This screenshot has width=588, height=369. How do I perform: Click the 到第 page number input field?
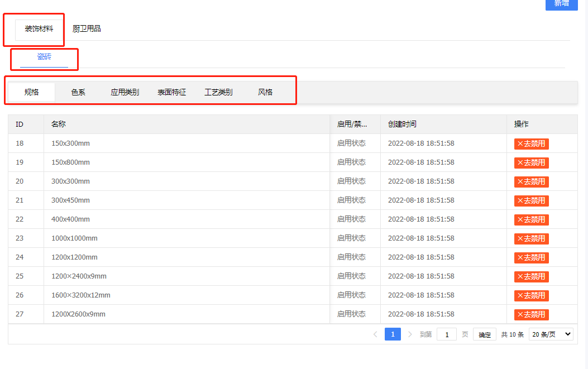coord(446,334)
